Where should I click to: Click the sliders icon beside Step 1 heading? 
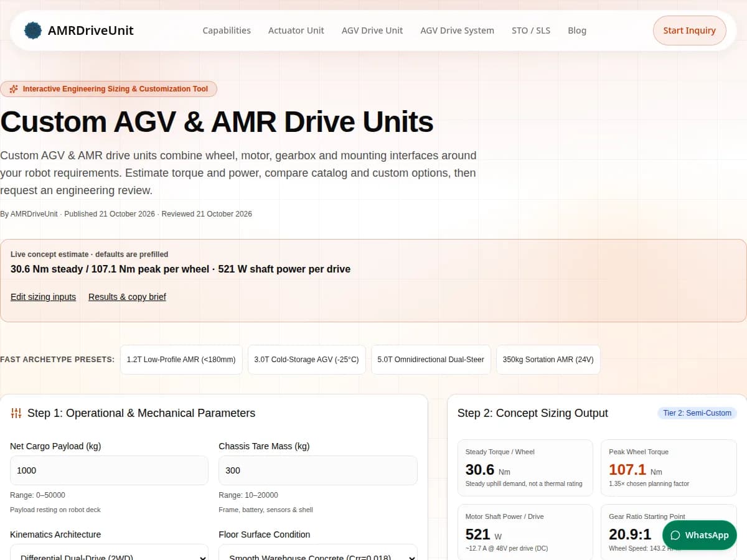pyautogui.click(x=16, y=413)
